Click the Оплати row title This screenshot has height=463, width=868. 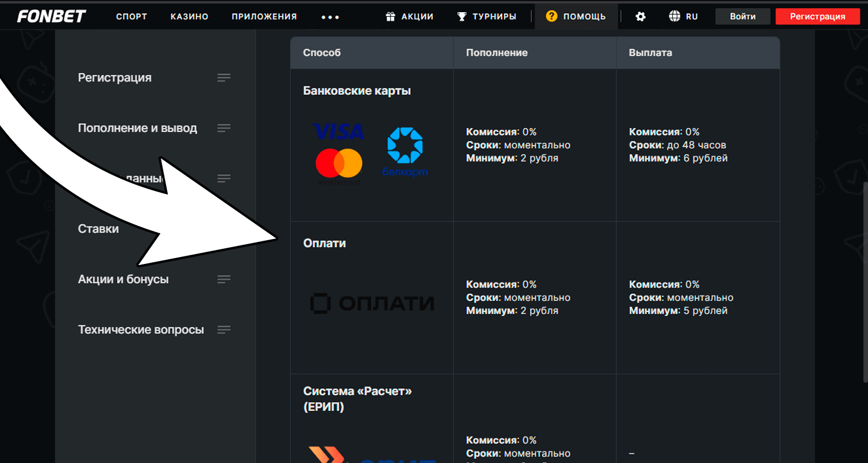tap(325, 243)
